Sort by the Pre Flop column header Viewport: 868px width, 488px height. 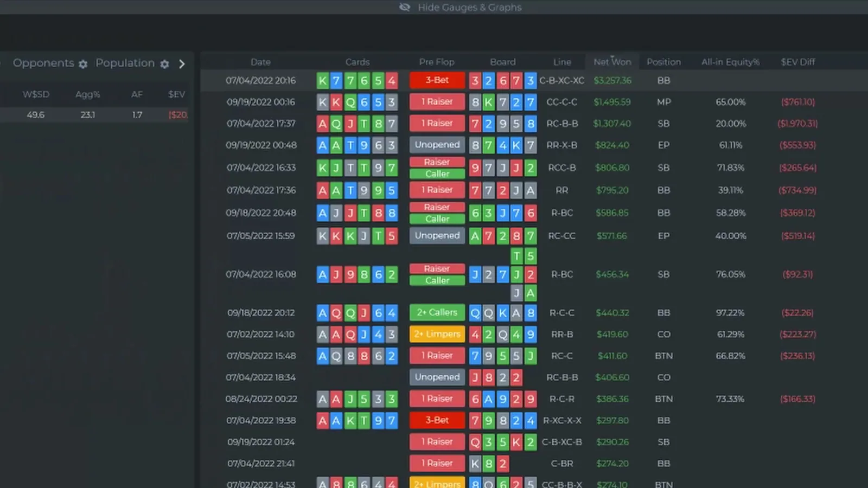(x=437, y=62)
